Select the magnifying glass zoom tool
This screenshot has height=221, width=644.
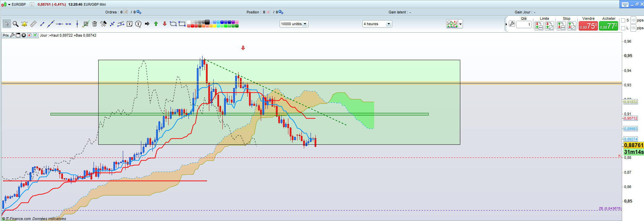[x=15, y=24]
